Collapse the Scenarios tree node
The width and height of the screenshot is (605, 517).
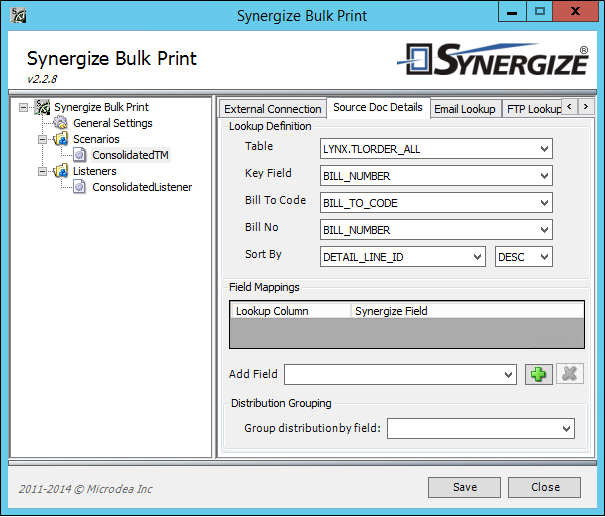tap(42, 139)
